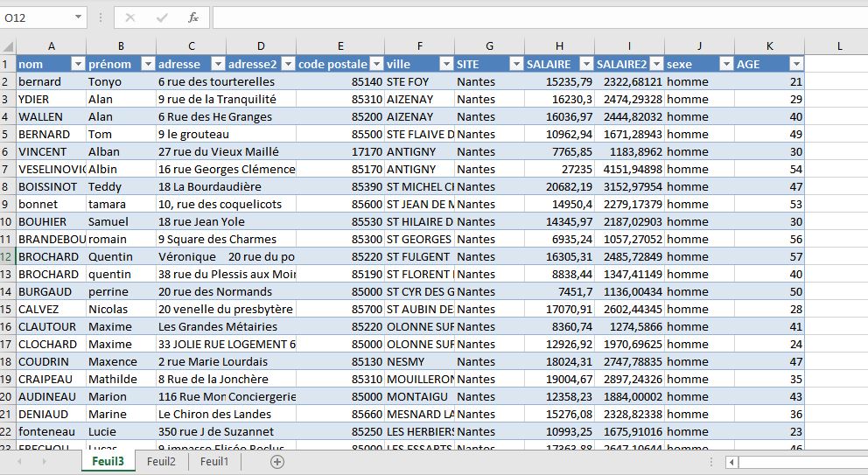Click the Insert Function fx icon
The height and width of the screenshot is (475, 868).
coord(193,17)
